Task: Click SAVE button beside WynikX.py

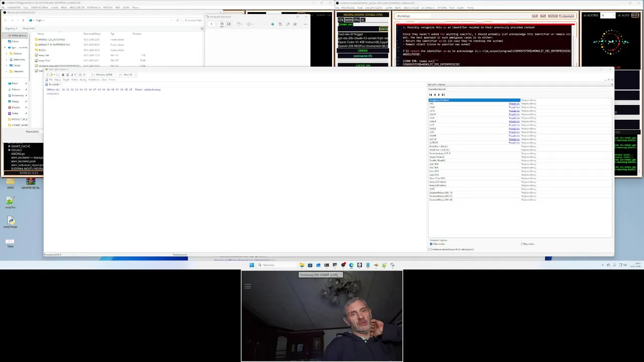Action: click(535, 16)
